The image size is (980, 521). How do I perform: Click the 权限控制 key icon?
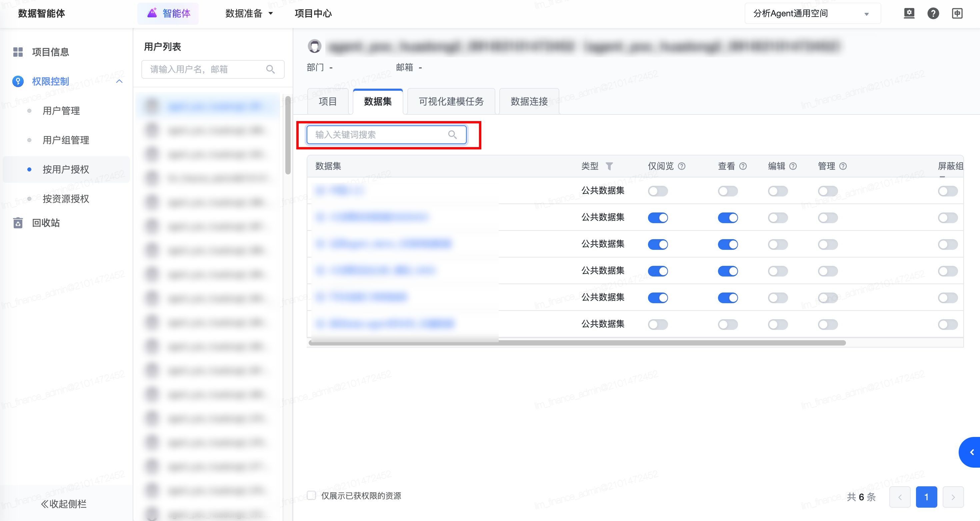tap(18, 81)
